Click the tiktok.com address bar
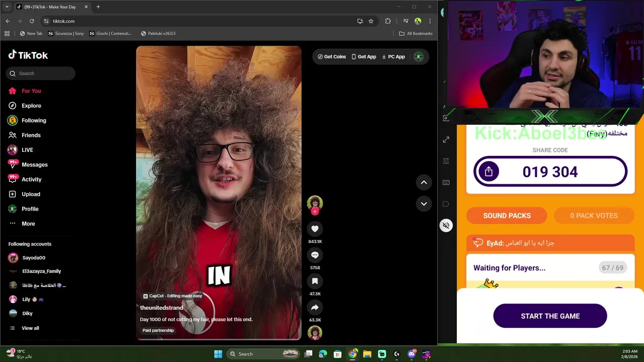Image resolution: width=644 pixels, height=362 pixels. (x=201, y=21)
